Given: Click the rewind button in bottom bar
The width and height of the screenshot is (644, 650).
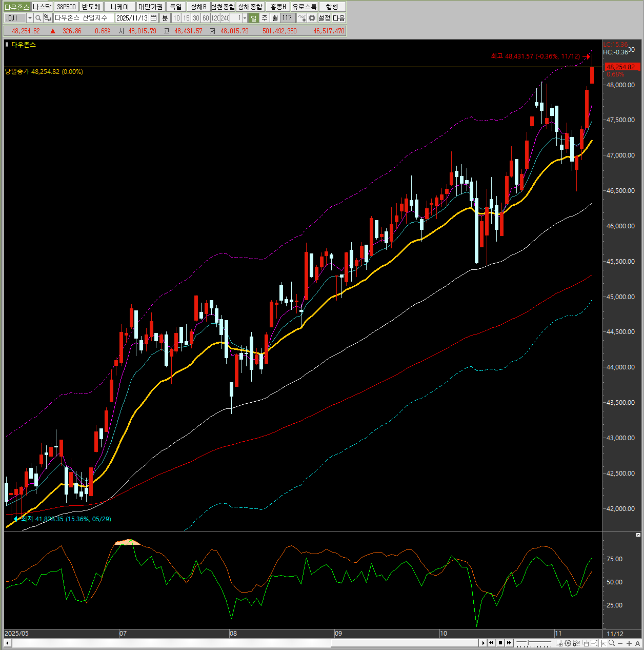Looking at the screenshot, I should point(491,643).
